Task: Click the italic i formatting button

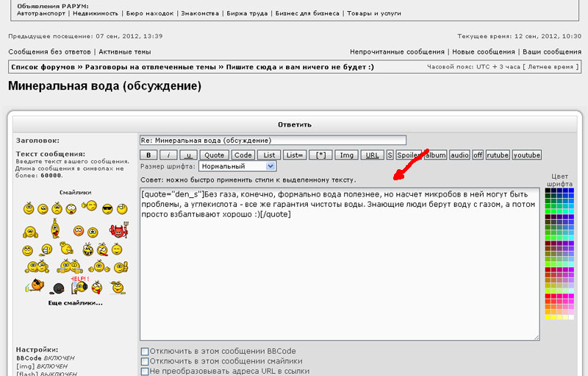Action: (x=168, y=155)
